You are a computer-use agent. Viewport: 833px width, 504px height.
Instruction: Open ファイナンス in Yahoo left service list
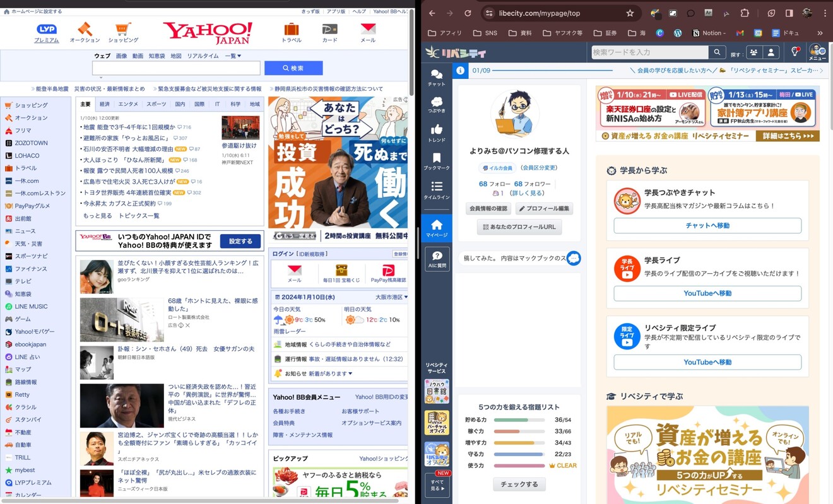[31, 269]
